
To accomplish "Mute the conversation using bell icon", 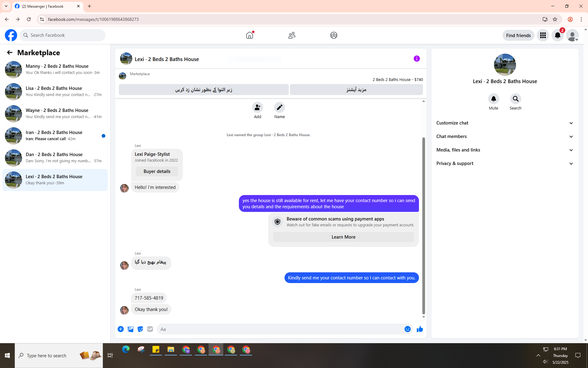I will point(494,99).
